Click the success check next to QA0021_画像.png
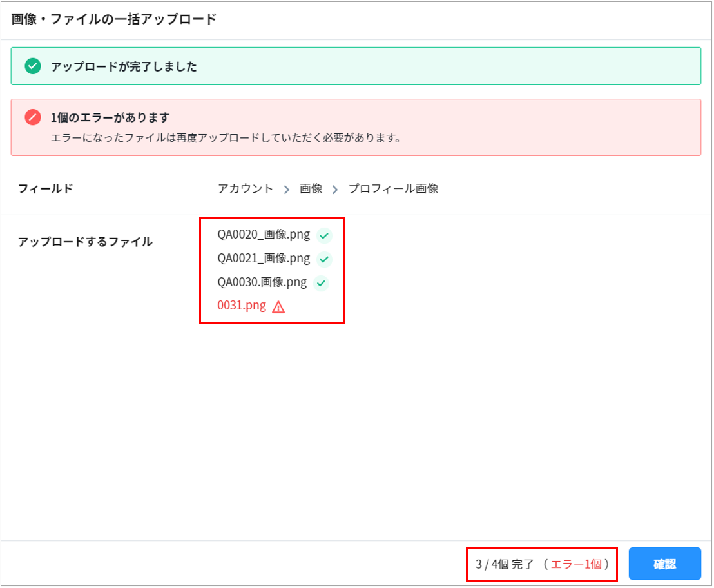 [x=324, y=260]
